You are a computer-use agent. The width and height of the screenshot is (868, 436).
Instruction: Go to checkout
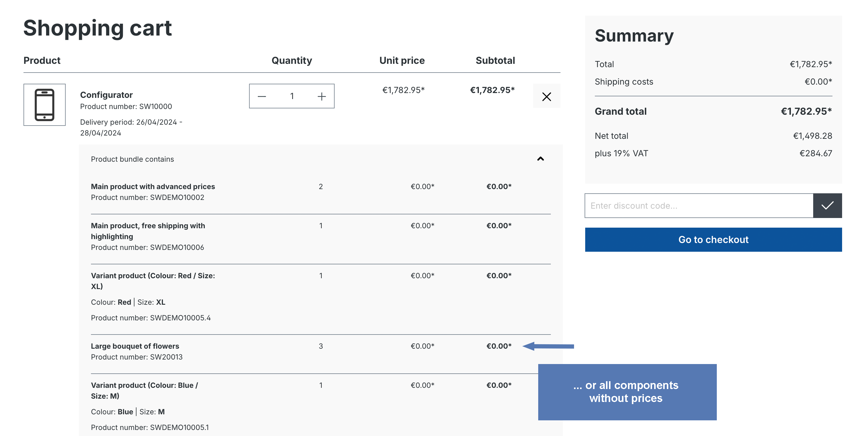[x=713, y=240]
